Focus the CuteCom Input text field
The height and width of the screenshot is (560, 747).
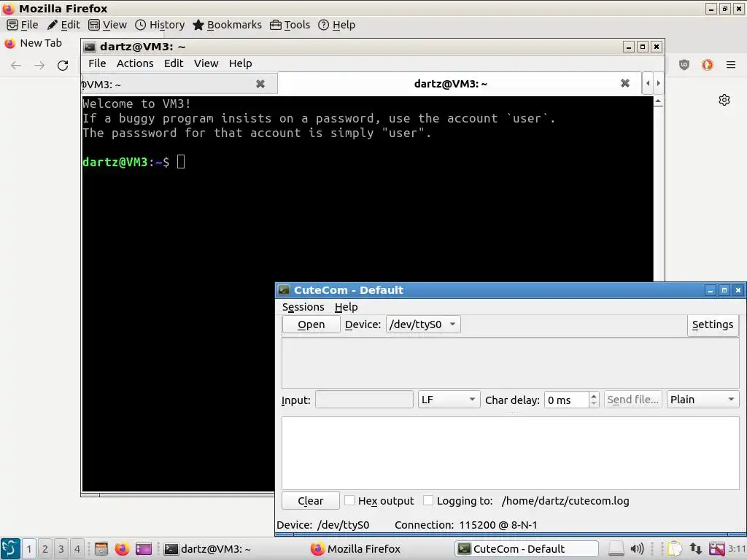click(364, 400)
